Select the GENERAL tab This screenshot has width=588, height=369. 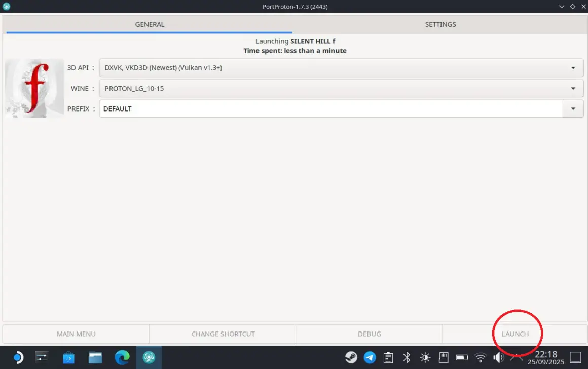pyautogui.click(x=150, y=24)
